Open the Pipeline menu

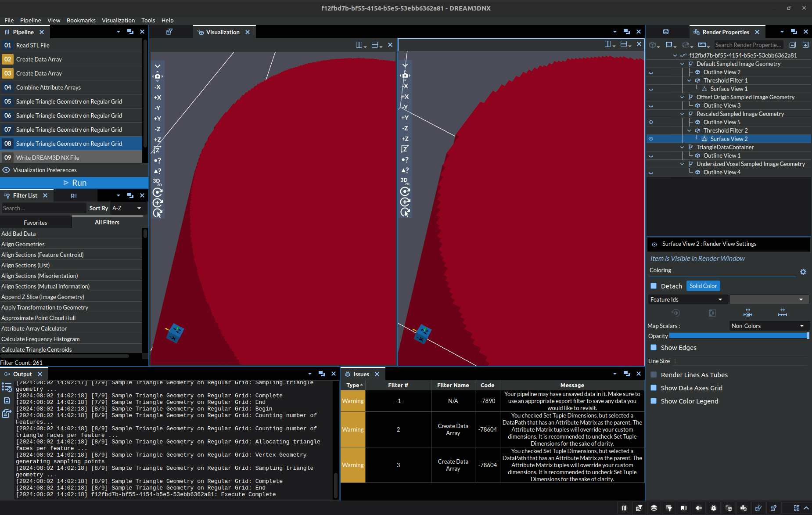[x=30, y=20]
